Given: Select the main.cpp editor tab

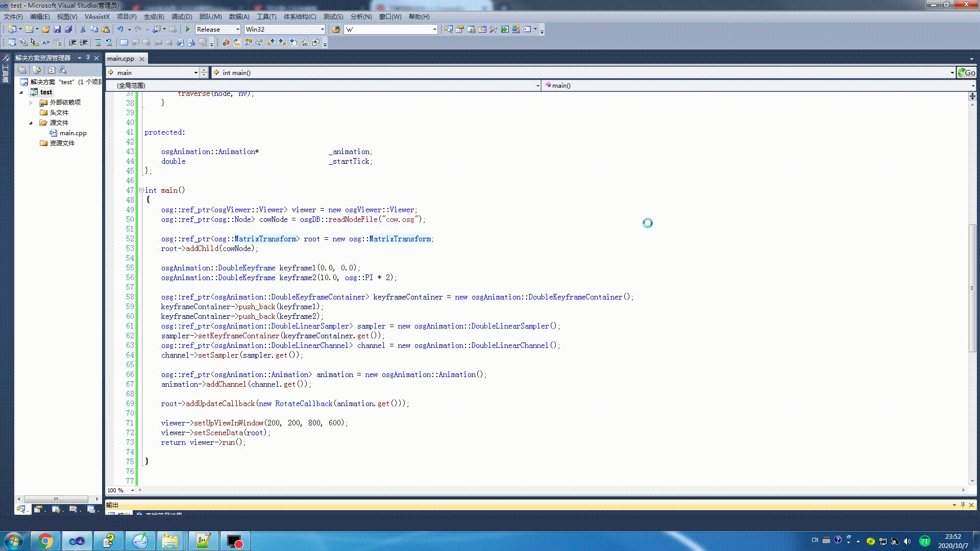Looking at the screenshot, I should pos(120,59).
